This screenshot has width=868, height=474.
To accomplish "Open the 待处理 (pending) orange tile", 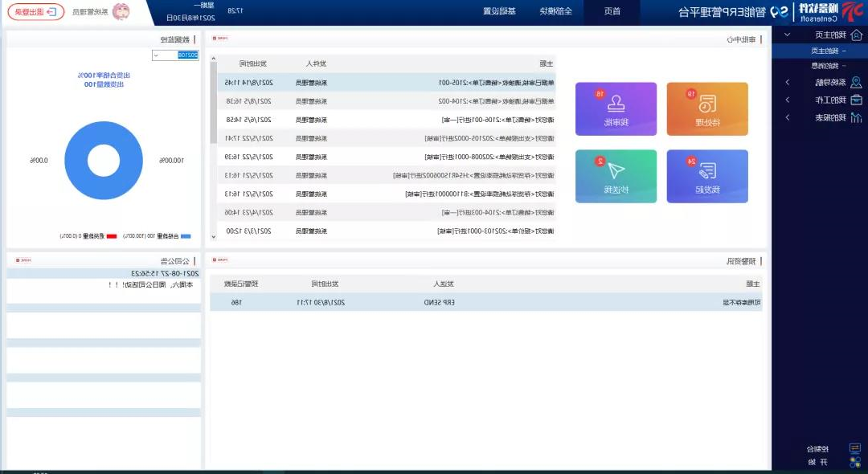I will [x=707, y=109].
